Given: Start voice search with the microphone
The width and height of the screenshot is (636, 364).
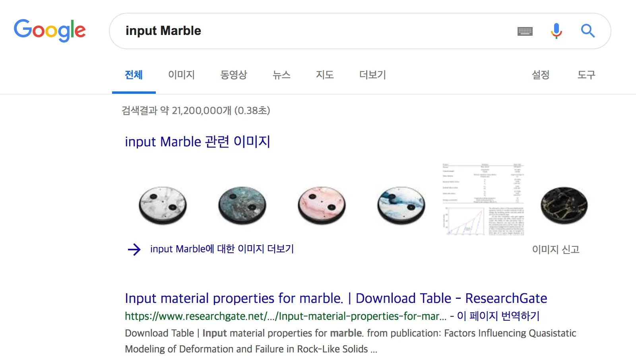Looking at the screenshot, I should [x=556, y=31].
